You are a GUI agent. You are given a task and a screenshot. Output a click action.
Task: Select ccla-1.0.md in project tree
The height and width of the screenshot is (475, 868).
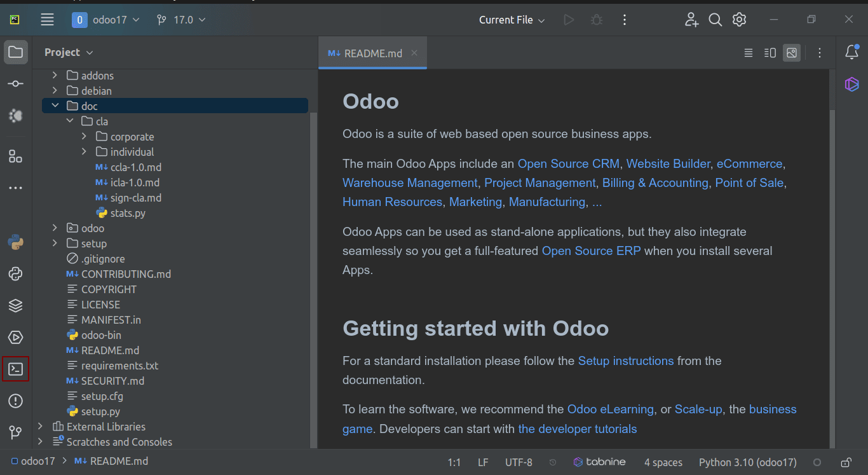click(128, 167)
